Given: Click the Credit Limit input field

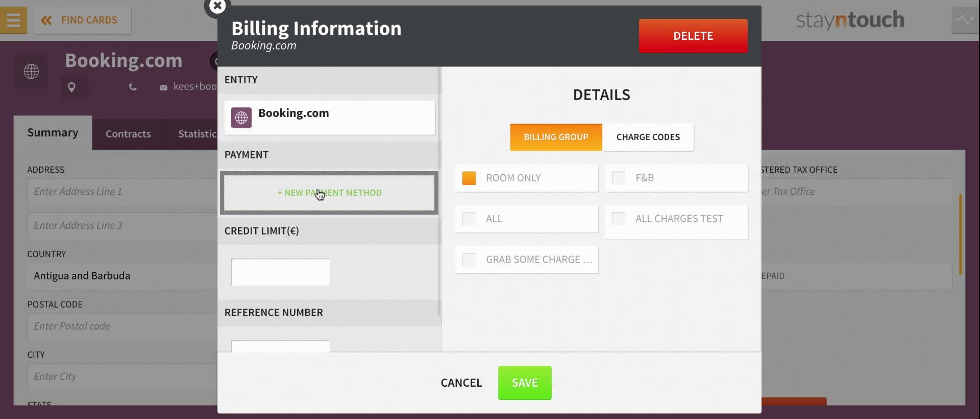Looking at the screenshot, I should (x=280, y=272).
